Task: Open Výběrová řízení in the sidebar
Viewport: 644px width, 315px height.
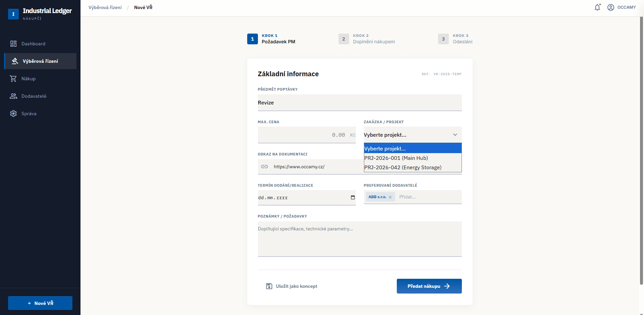Action: (x=40, y=61)
